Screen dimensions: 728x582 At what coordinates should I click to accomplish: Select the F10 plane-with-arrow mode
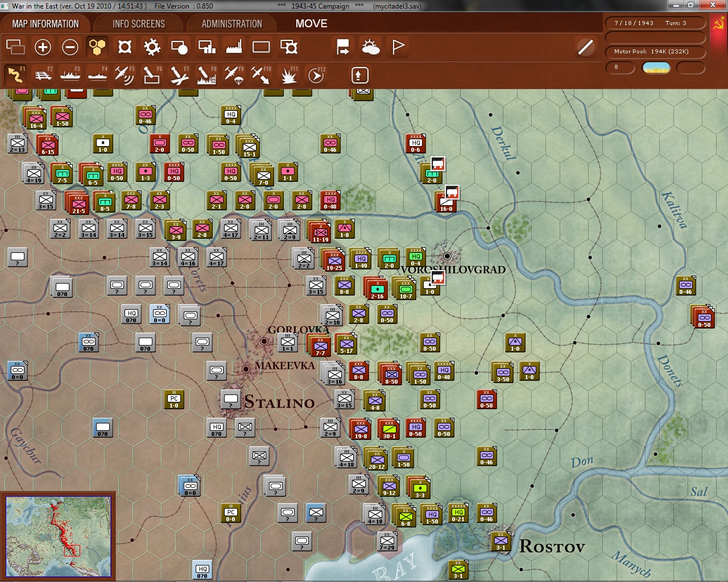click(x=261, y=75)
